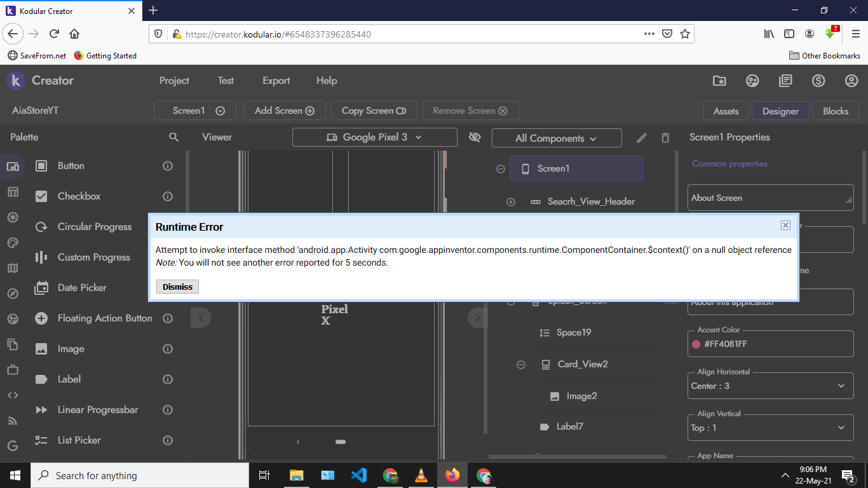Expand the Seacrh_View_Header tree node
Screen dimensions: 868x488
(511, 202)
